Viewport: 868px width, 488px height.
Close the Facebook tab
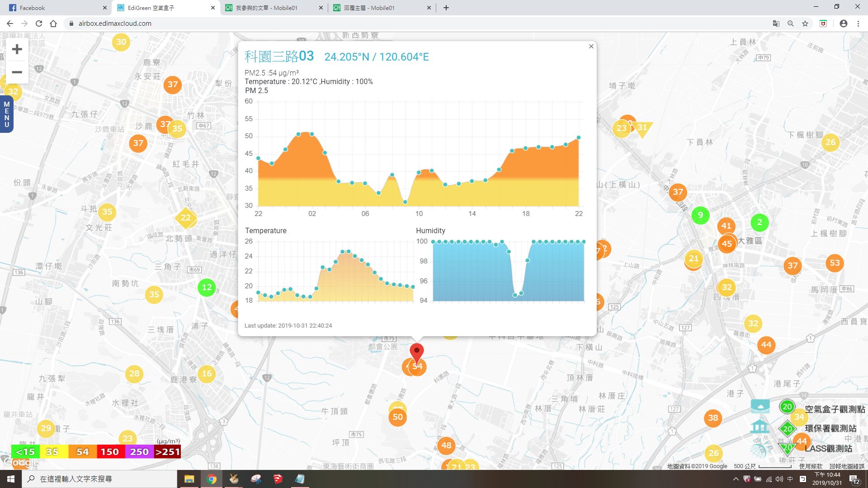point(105,8)
